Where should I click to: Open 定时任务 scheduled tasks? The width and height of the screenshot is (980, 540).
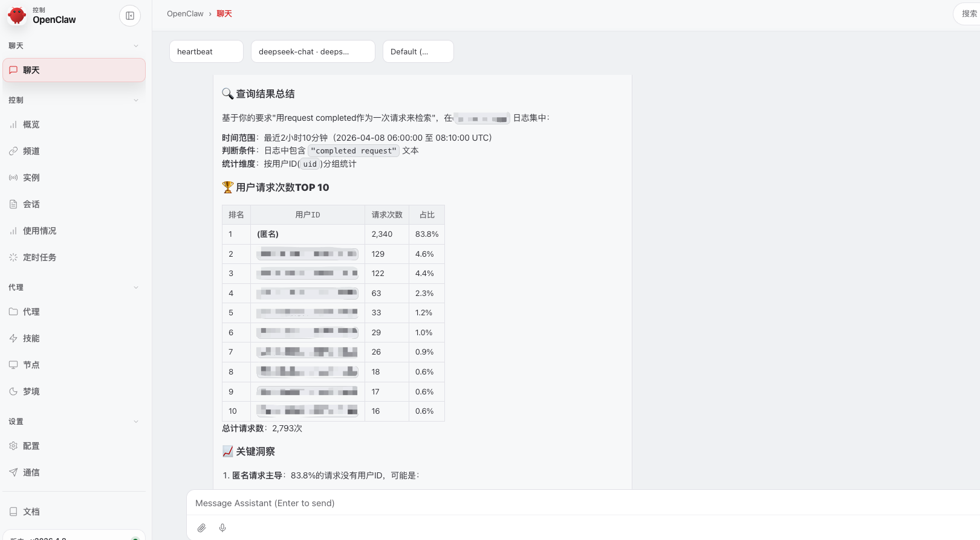39,257
